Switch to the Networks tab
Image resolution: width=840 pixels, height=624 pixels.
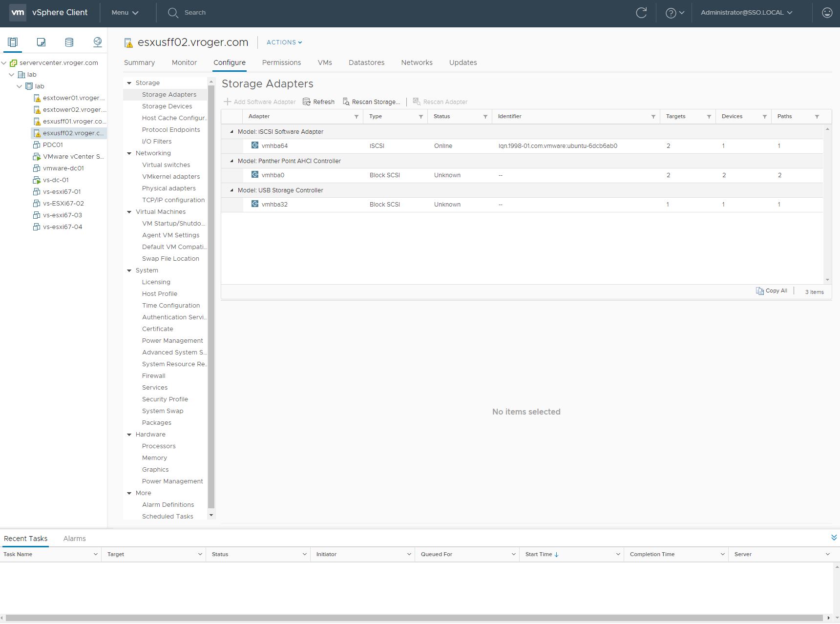tap(417, 62)
